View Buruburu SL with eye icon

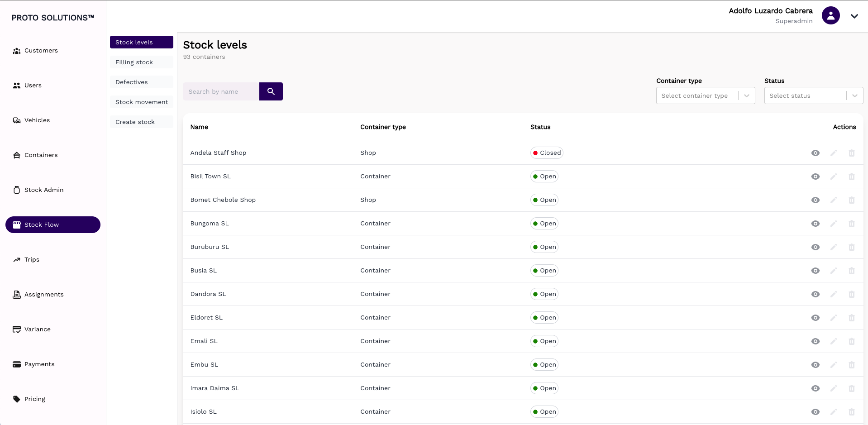(x=816, y=247)
